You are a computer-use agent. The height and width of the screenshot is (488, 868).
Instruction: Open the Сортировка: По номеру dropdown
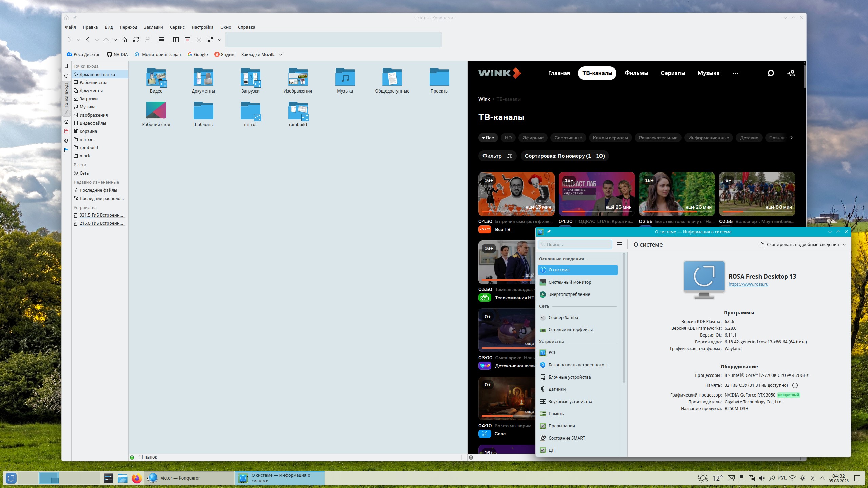565,156
